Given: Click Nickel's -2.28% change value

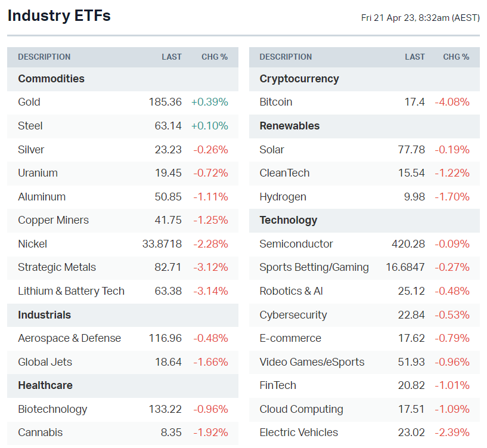Looking at the screenshot, I should tap(210, 244).
